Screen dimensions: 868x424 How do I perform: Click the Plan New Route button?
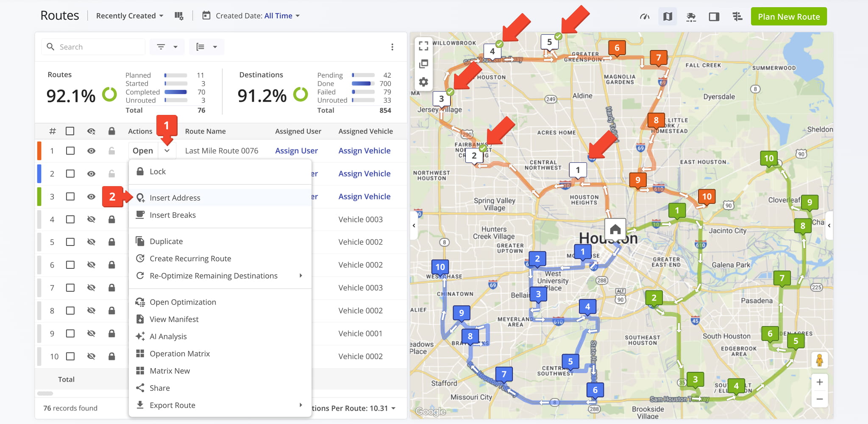pyautogui.click(x=789, y=17)
